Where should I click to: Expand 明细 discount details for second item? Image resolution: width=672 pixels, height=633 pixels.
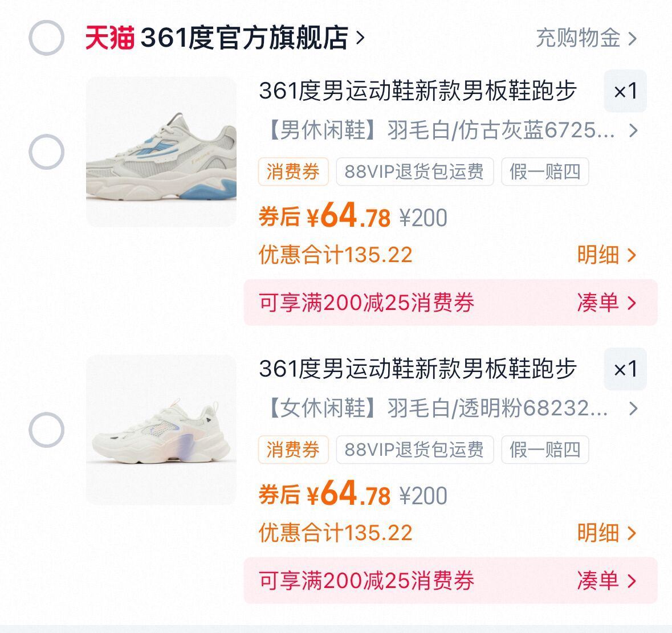606,533
